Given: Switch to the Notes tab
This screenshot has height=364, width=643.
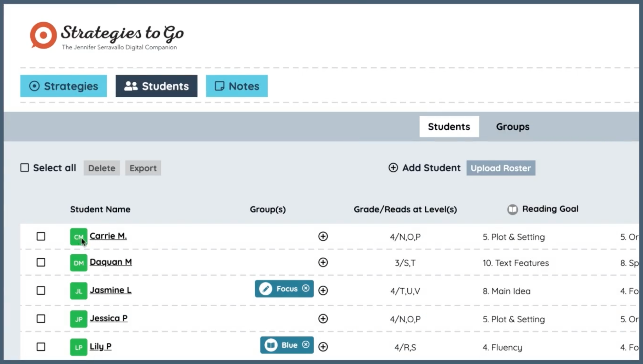Looking at the screenshot, I should pyautogui.click(x=237, y=86).
